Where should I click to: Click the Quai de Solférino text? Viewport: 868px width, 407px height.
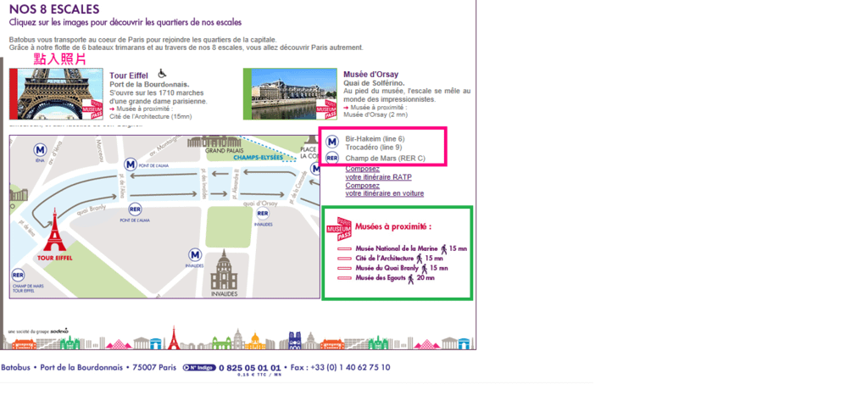374,83
